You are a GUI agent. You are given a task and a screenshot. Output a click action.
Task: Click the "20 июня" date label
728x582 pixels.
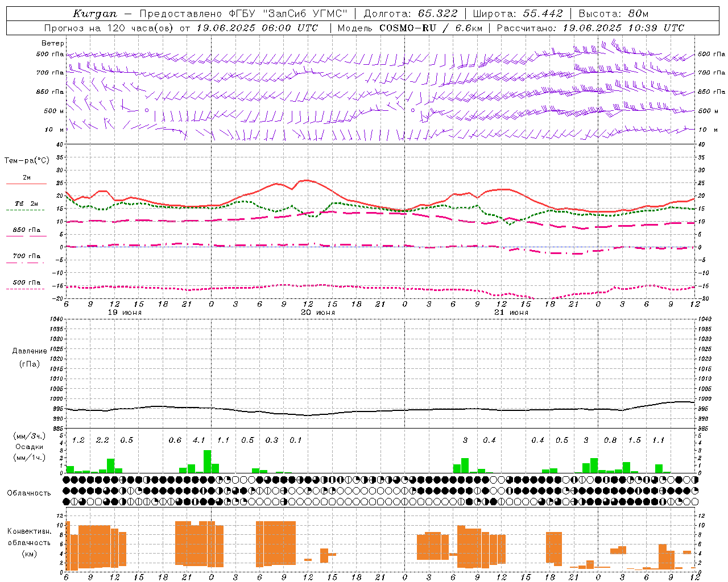[318, 313]
